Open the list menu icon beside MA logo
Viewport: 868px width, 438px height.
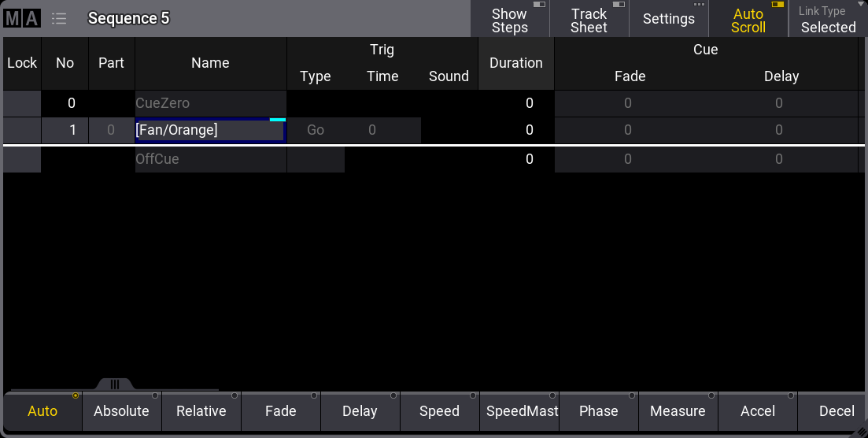coord(59,18)
